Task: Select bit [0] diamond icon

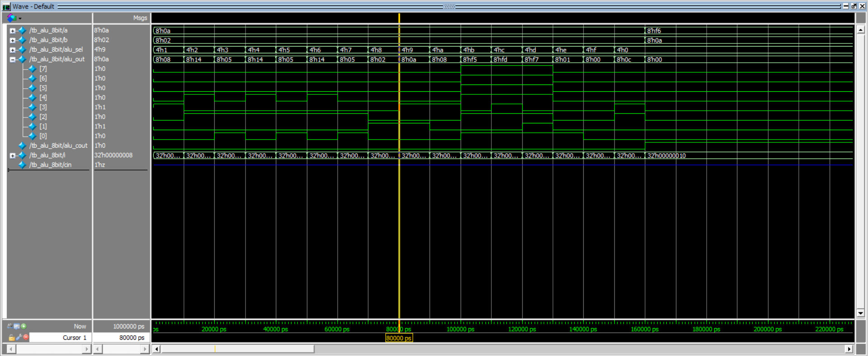Action: pos(33,136)
